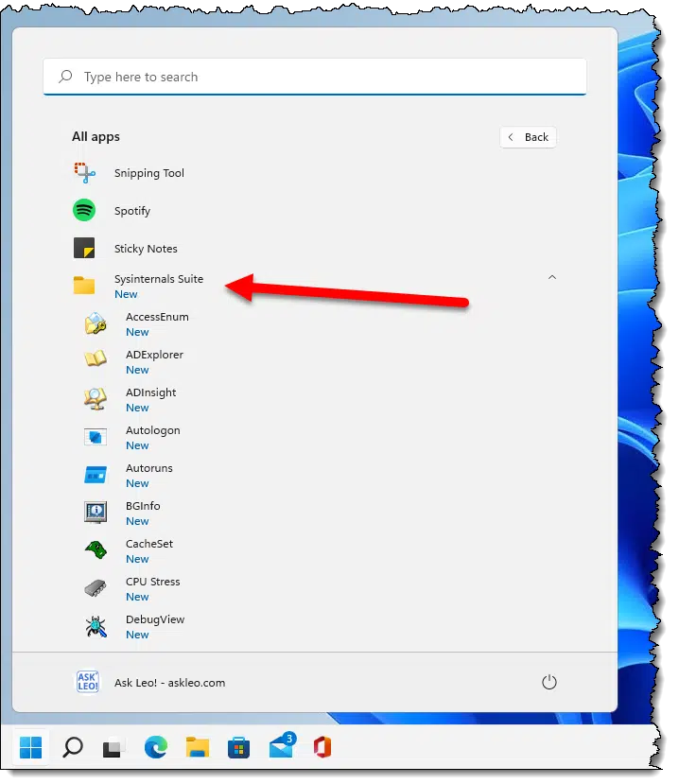Launch DebugView from its bug icon

coord(96,626)
